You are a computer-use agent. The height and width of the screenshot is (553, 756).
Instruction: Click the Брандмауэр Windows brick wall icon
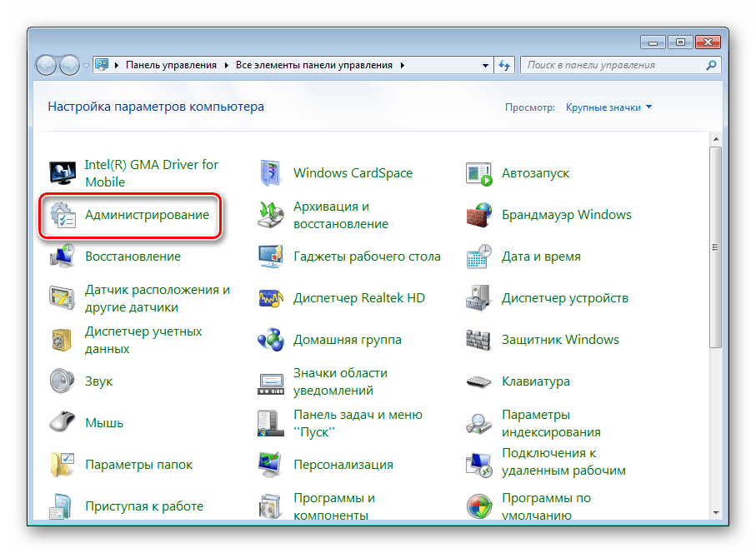[478, 215]
